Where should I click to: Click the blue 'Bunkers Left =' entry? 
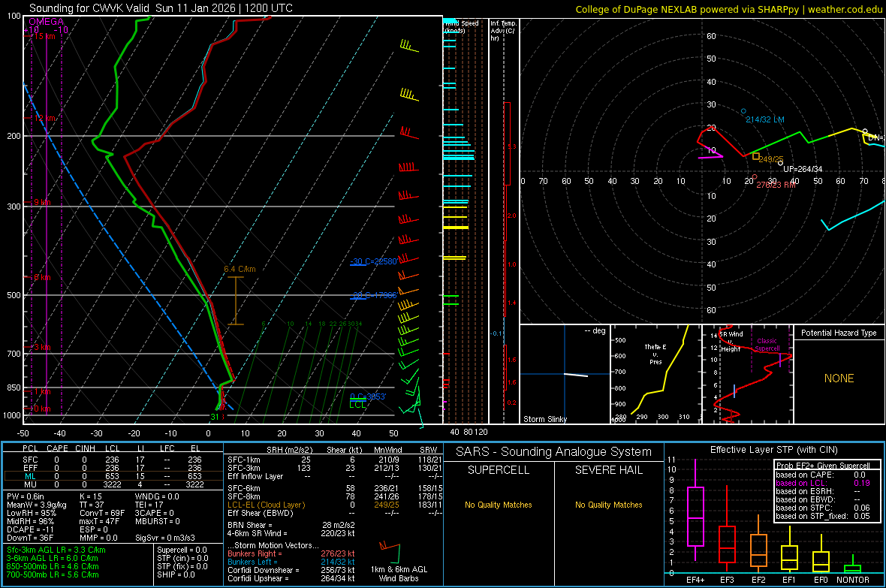coord(252,562)
